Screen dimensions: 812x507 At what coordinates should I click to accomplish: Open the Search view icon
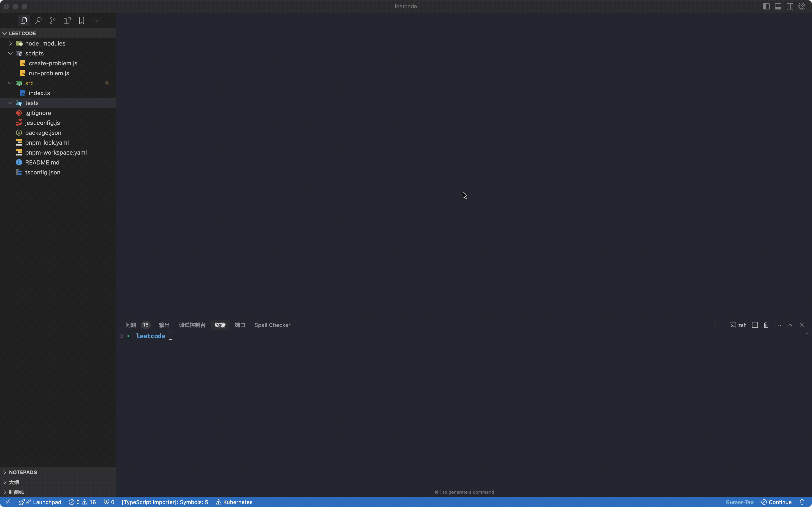click(38, 21)
